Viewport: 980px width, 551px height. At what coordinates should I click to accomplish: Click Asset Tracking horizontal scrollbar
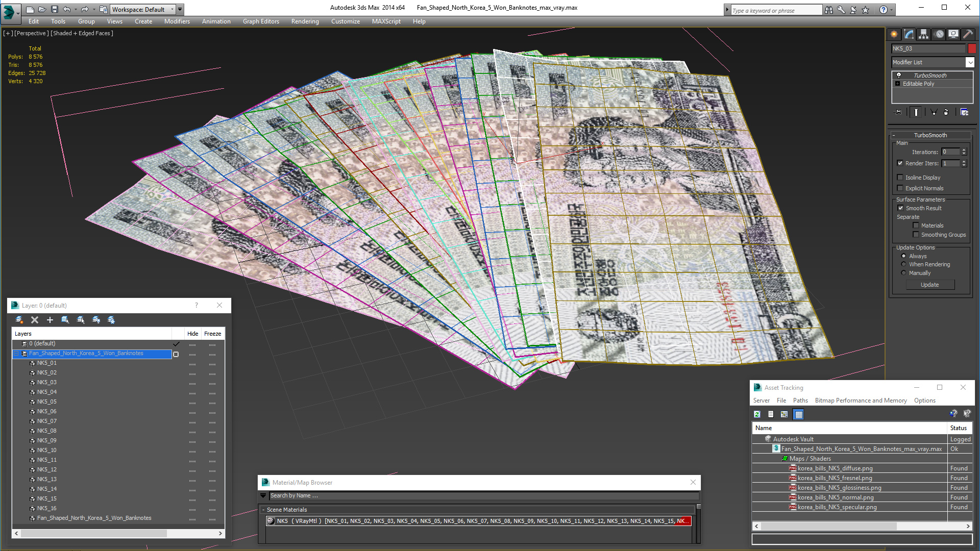click(x=828, y=526)
